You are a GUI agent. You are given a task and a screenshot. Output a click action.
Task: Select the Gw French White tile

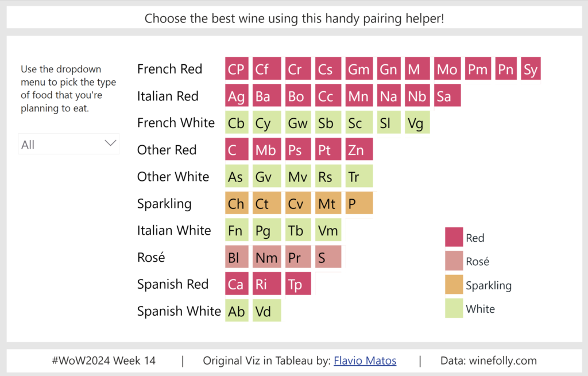tap(297, 123)
